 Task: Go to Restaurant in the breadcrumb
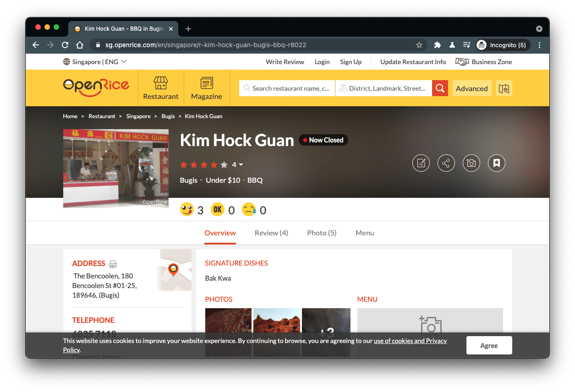tap(102, 116)
